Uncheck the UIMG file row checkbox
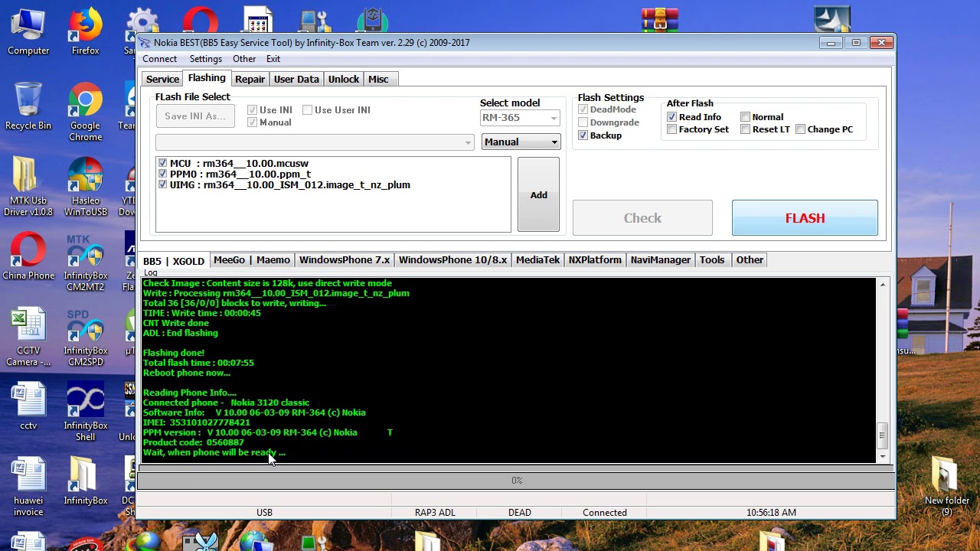 pyautogui.click(x=162, y=184)
